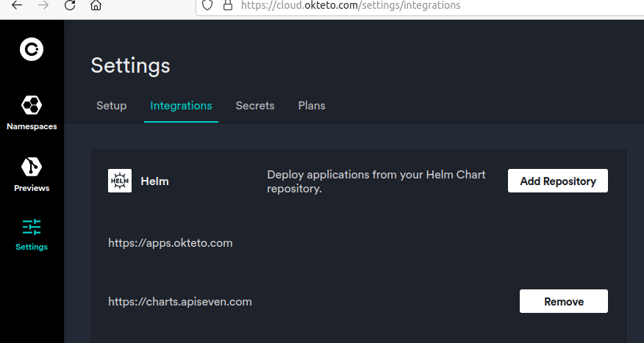View site security via the lock icon
This screenshot has height=343, width=644.
coord(227,5)
